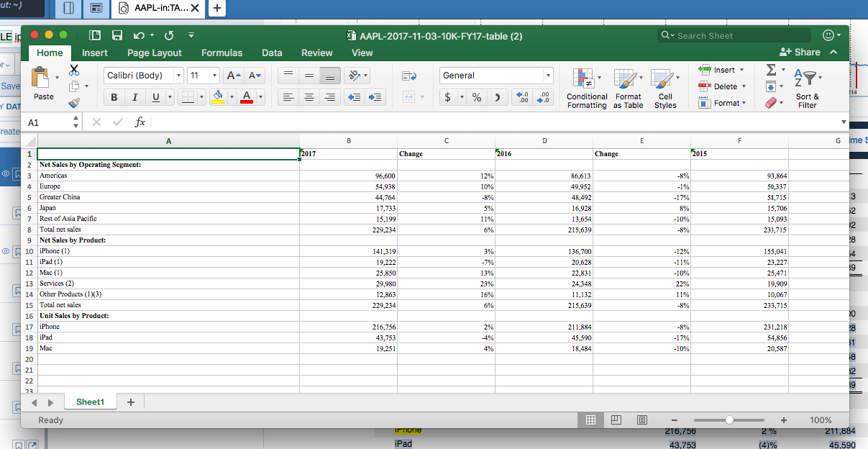Increase font size with the large A
The height and width of the screenshot is (449, 868).
[233, 76]
